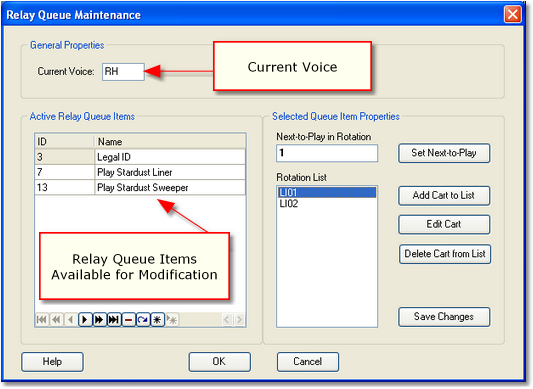The height and width of the screenshot is (389, 533).
Task: Confirm with the OK button
Action: pyautogui.click(x=220, y=362)
